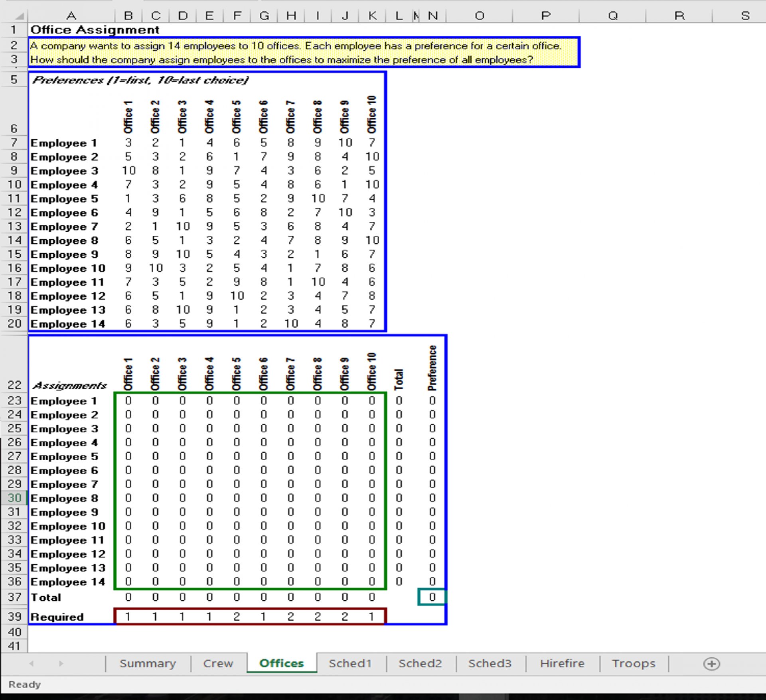
Task: Select Employee 1 Office 9 preference value 10
Action: pyautogui.click(x=345, y=143)
